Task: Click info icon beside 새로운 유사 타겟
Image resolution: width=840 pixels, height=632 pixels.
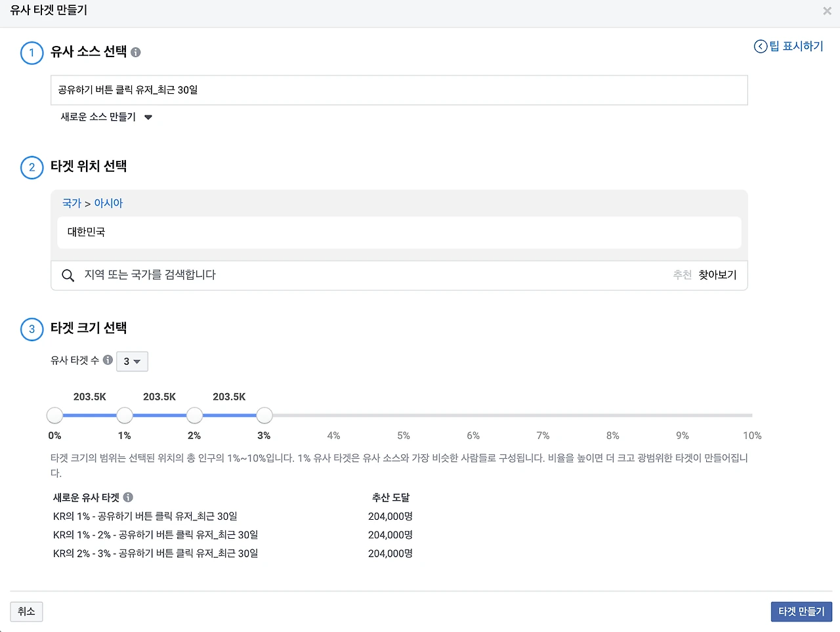Action: coord(128,497)
